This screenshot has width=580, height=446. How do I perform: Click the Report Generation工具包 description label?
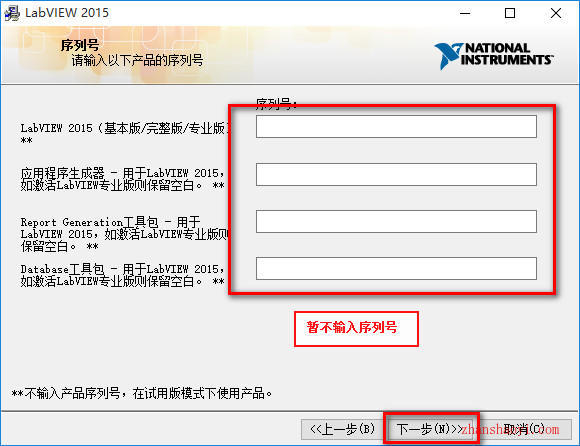click(125, 234)
